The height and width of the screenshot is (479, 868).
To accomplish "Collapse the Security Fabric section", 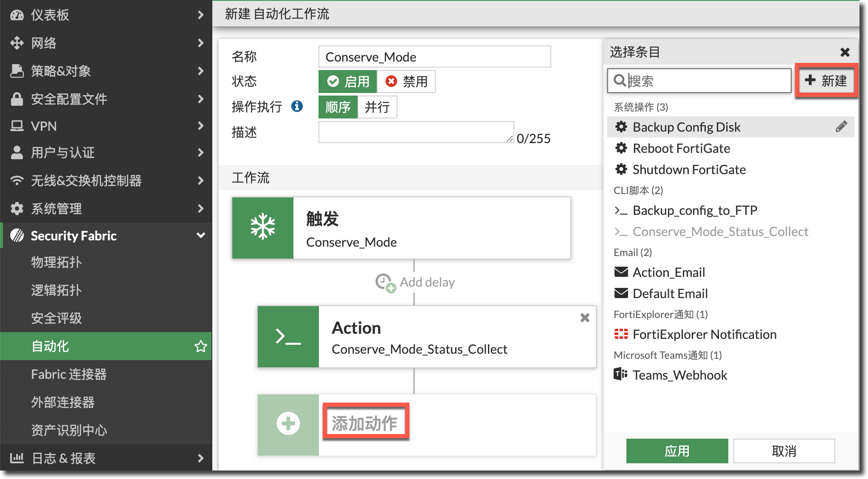I will (200, 235).
